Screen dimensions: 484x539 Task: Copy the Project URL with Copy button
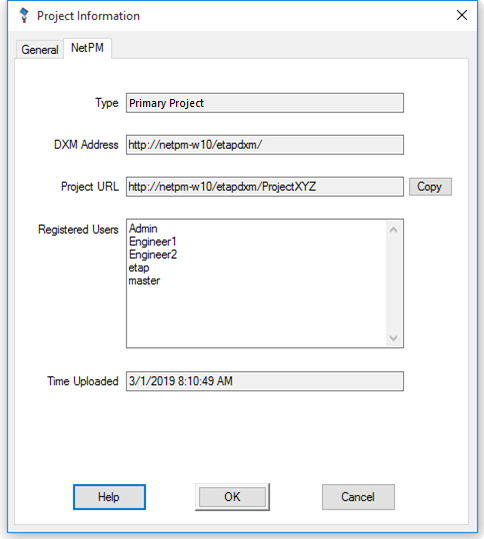[x=430, y=187]
